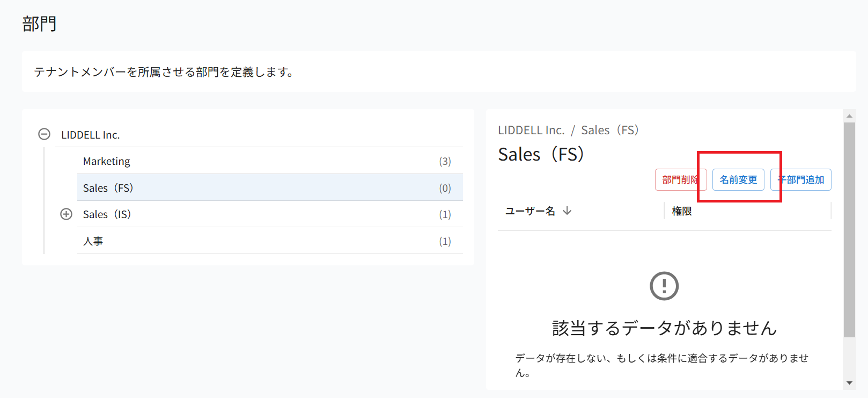The image size is (868, 398).
Task: Click the 部門削除 delete button
Action: tap(681, 179)
